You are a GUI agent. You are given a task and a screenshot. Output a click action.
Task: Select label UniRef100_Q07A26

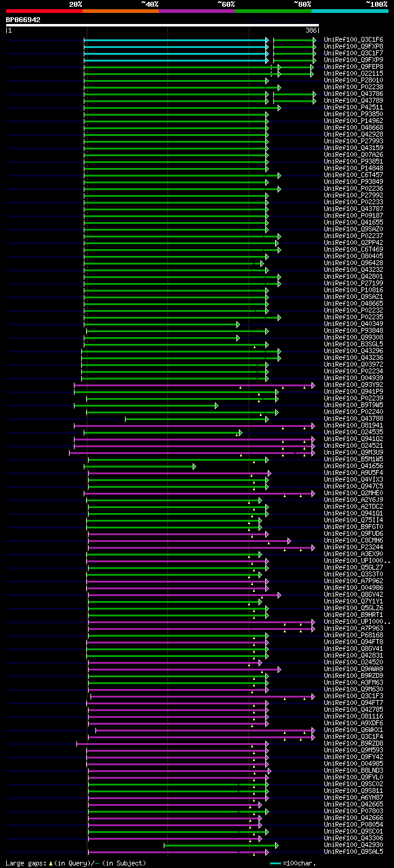click(x=353, y=155)
